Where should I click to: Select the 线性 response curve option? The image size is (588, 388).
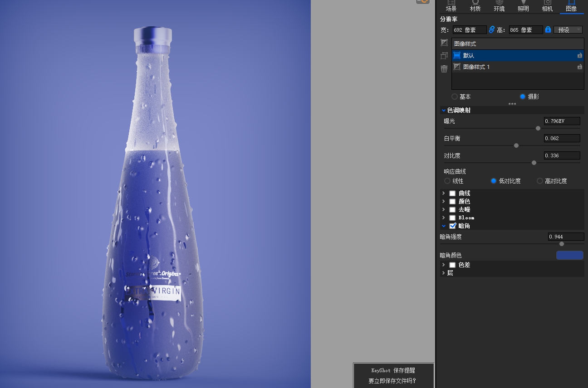point(447,181)
